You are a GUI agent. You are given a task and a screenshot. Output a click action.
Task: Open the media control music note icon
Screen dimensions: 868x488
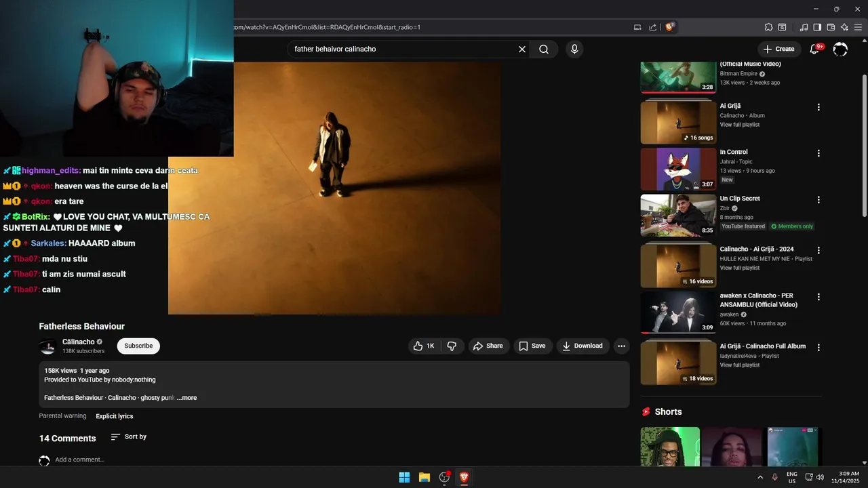[804, 27]
